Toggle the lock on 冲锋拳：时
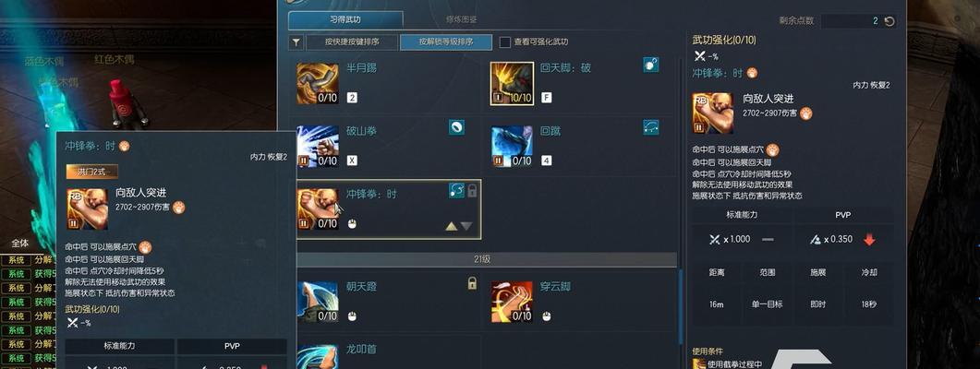The image size is (980, 369). (x=473, y=190)
